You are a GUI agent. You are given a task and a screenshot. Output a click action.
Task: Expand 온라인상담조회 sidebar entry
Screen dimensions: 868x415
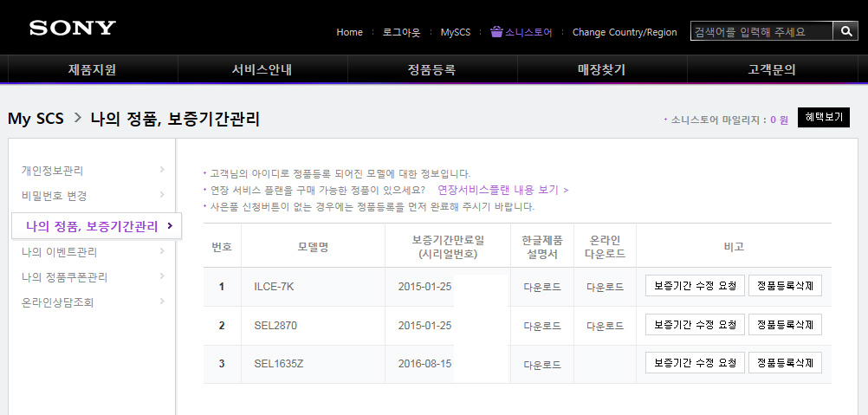pyautogui.click(x=57, y=302)
